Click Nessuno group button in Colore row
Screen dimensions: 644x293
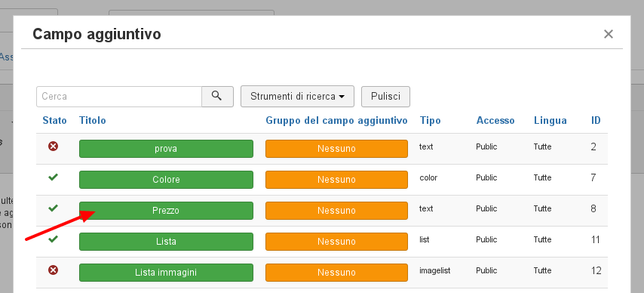[336, 180]
